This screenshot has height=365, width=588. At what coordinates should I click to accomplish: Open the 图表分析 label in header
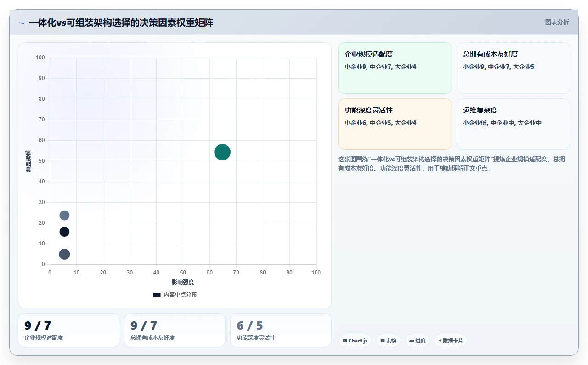557,22
